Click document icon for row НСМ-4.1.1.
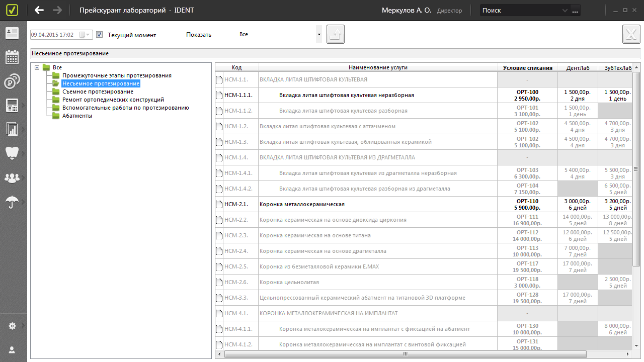644x362 pixels. tap(219, 329)
